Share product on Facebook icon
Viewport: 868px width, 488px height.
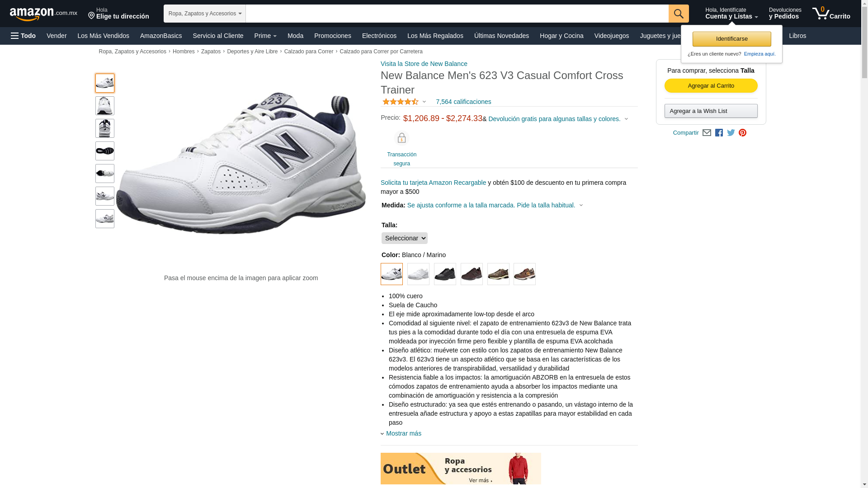pos(719,133)
